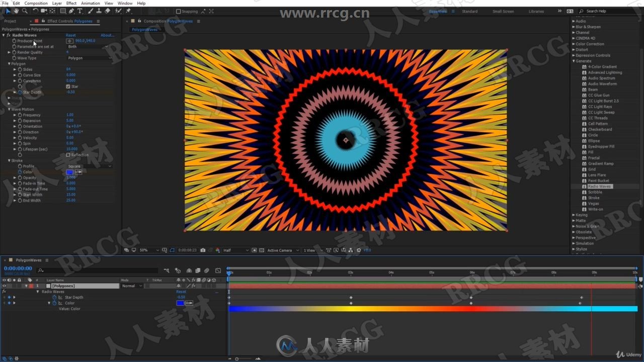This screenshot has height=362, width=644.
Task: Toggle the transparency grid icon in viewer
Action: pos(261,250)
